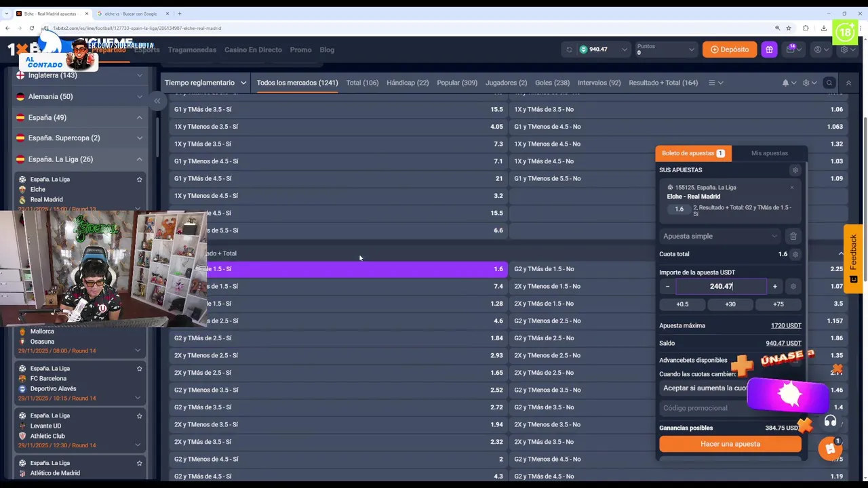Click the 1720 USDT maximum bet link

coord(786,325)
